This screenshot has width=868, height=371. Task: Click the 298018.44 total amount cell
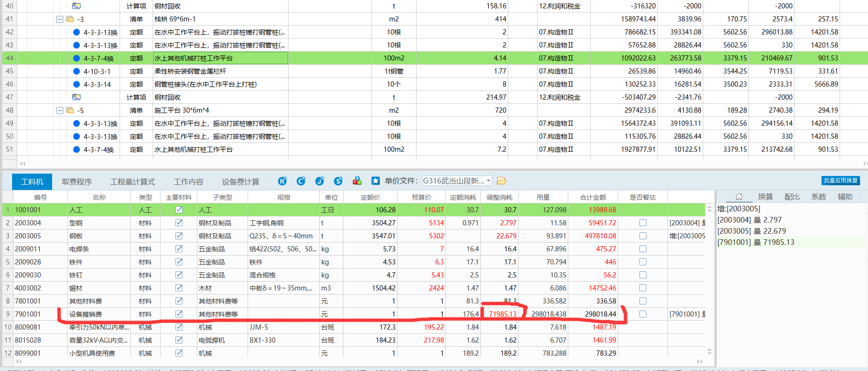pos(593,314)
